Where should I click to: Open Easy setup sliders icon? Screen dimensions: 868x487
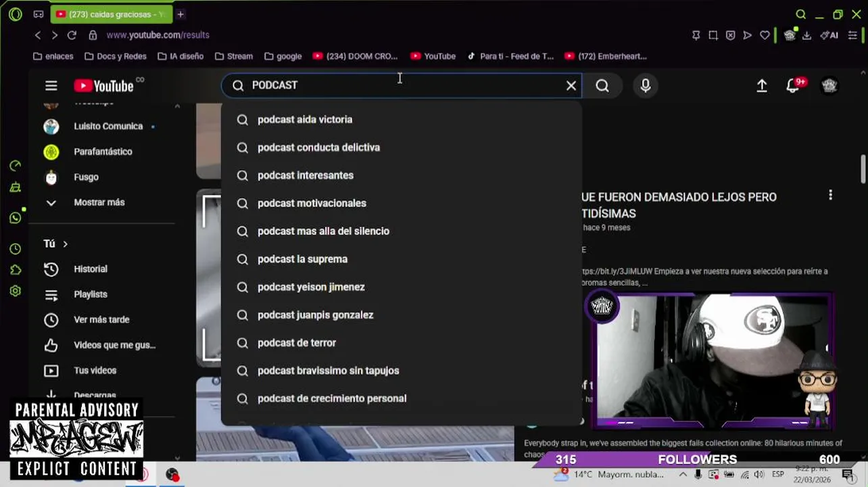(852, 35)
